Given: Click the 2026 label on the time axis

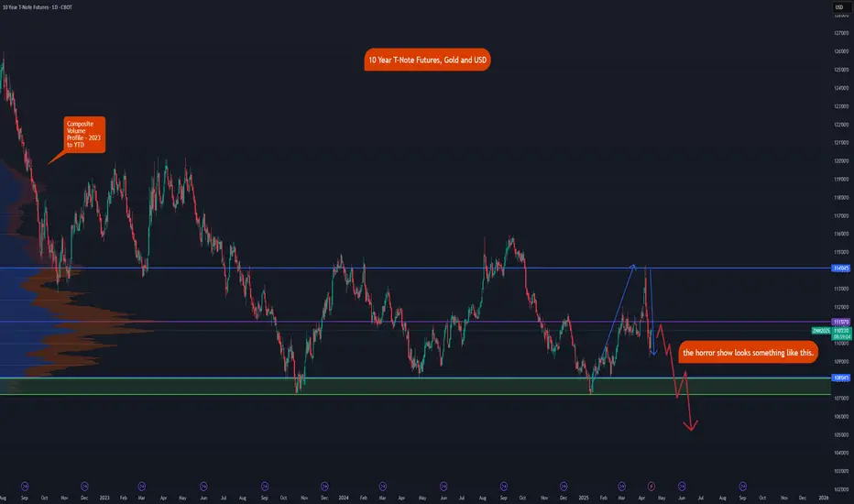Looking at the screenshot, I should (824, 498).
